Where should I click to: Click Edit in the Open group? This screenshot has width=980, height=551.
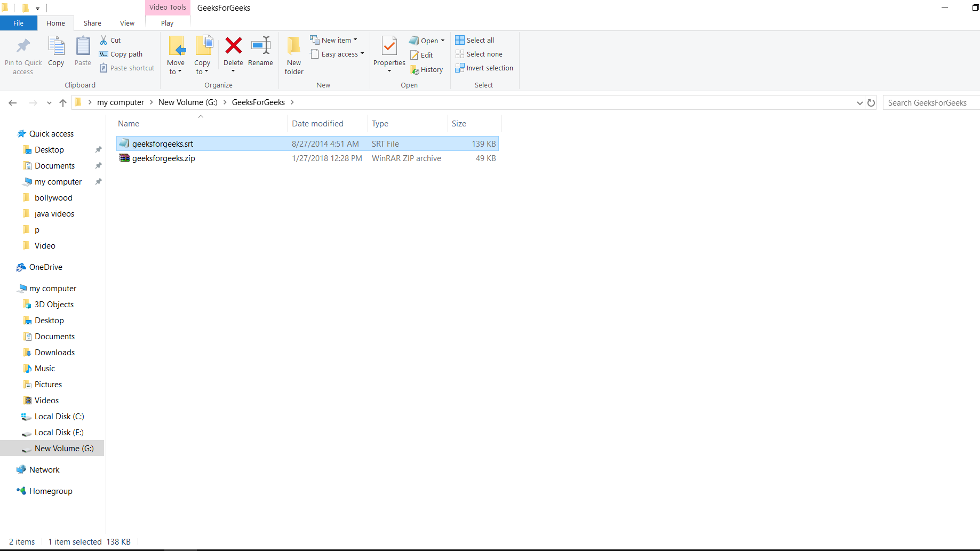[x=421, y=55]
